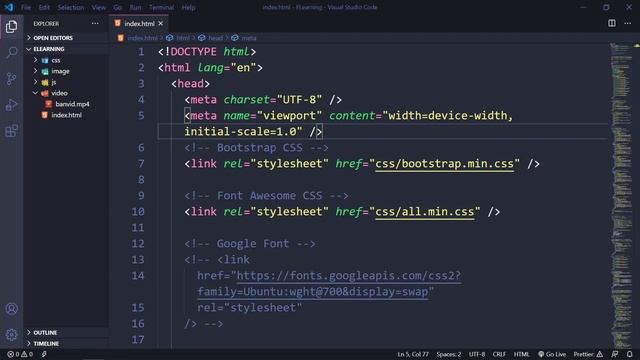Screen dimensions: 640x360
Task: Expand the css folder chevron
Action: (36, 60)
